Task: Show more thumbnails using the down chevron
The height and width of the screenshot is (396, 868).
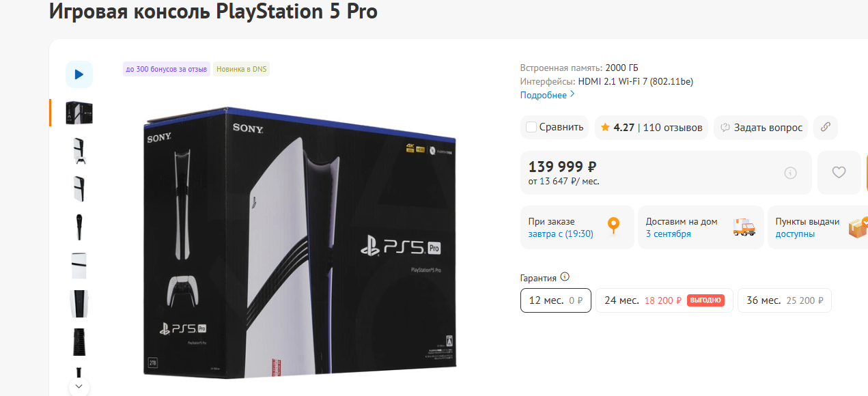Action: point(79,386)
